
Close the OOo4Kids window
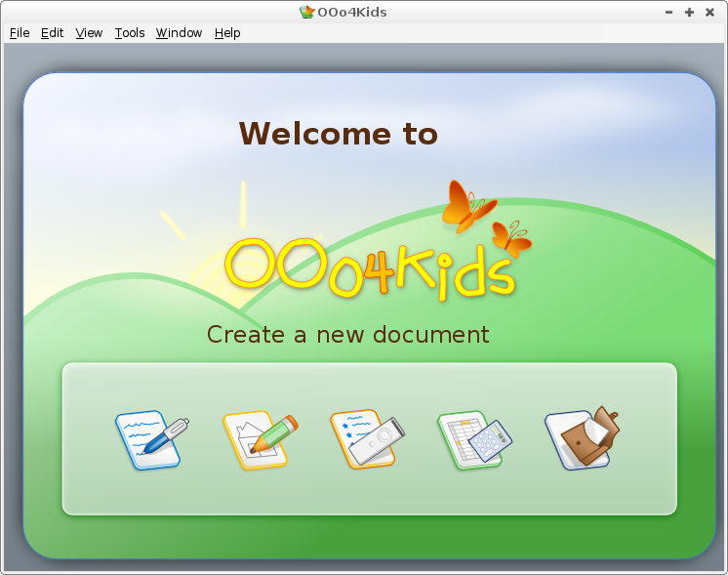pyautogui.click(x=709, y=13)
